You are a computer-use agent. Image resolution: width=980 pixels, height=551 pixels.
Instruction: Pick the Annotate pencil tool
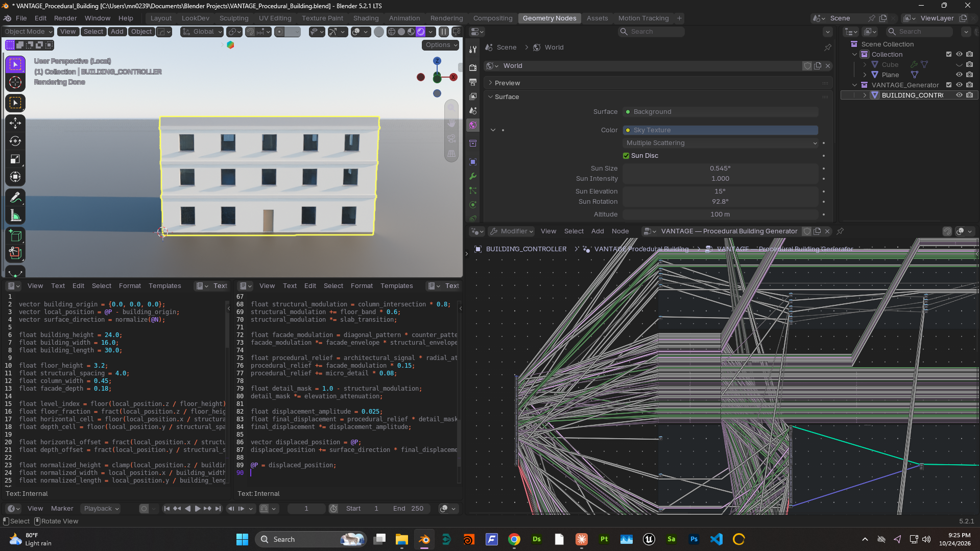pyautogui.click(x=15, y=197)
